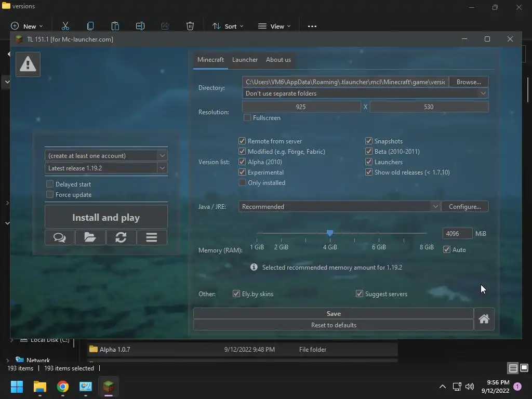Switch to the Minecraft settings tab

tap(210, 60)
